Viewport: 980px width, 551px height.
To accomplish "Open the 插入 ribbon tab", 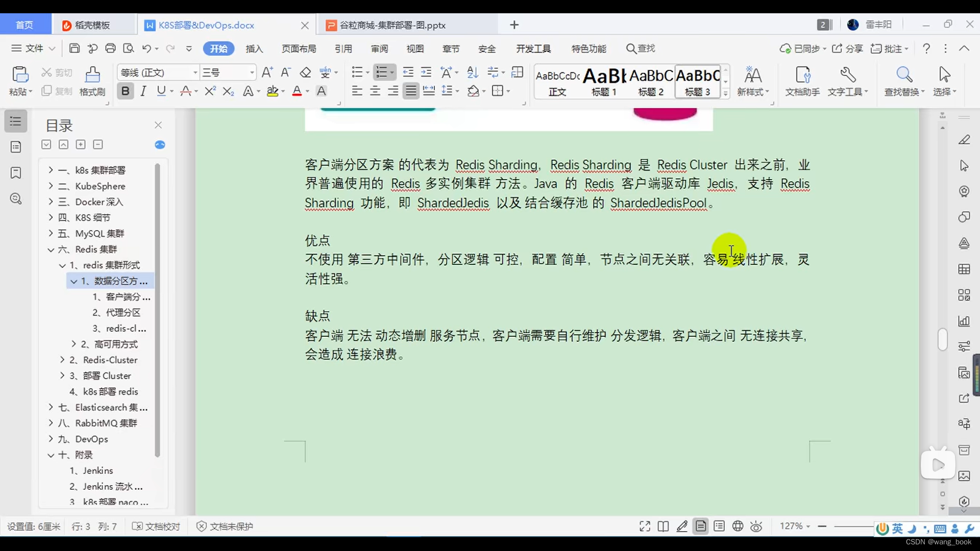I will click(254, 48).
